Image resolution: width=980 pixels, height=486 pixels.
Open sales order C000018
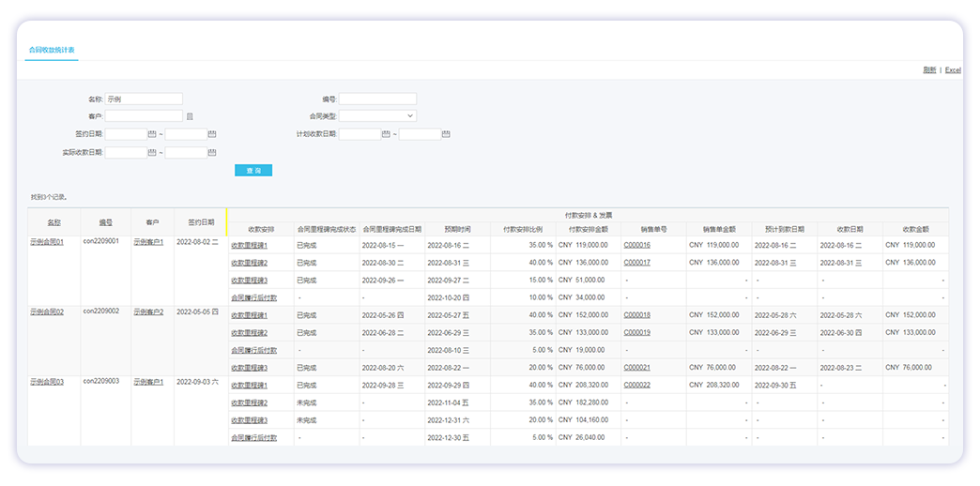click(637, 315)
